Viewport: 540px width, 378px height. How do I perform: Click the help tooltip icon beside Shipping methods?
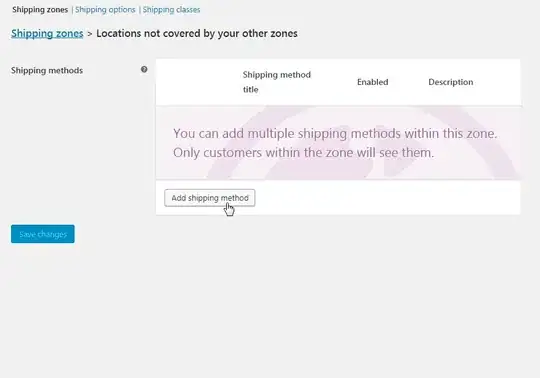pos(144,70)
